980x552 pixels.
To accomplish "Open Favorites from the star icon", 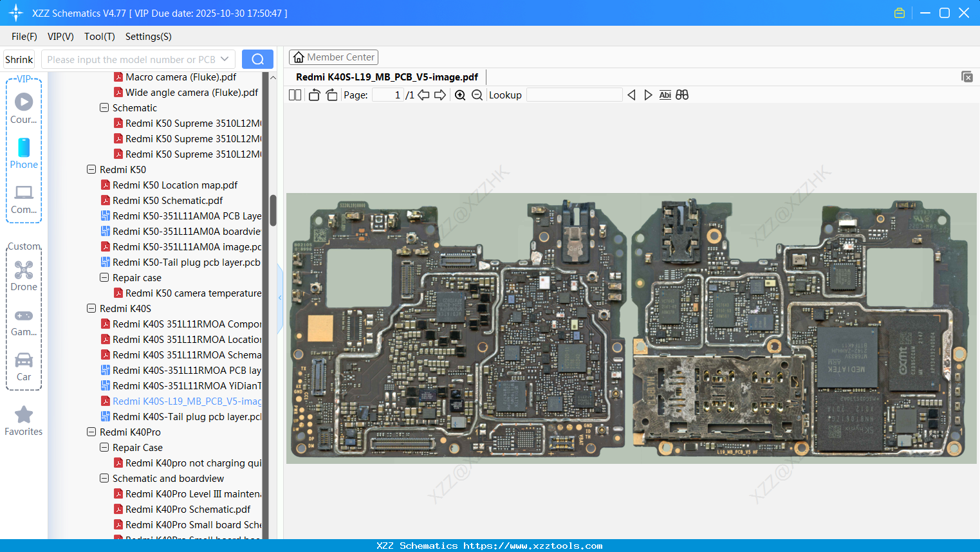I will (x=24, y=415).
